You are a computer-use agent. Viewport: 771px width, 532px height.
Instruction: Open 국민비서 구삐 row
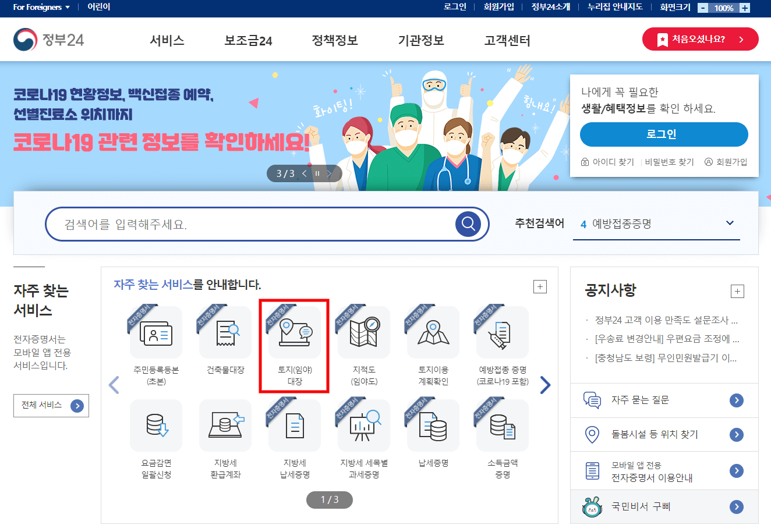pyautogui.click(x=664, y=506)
